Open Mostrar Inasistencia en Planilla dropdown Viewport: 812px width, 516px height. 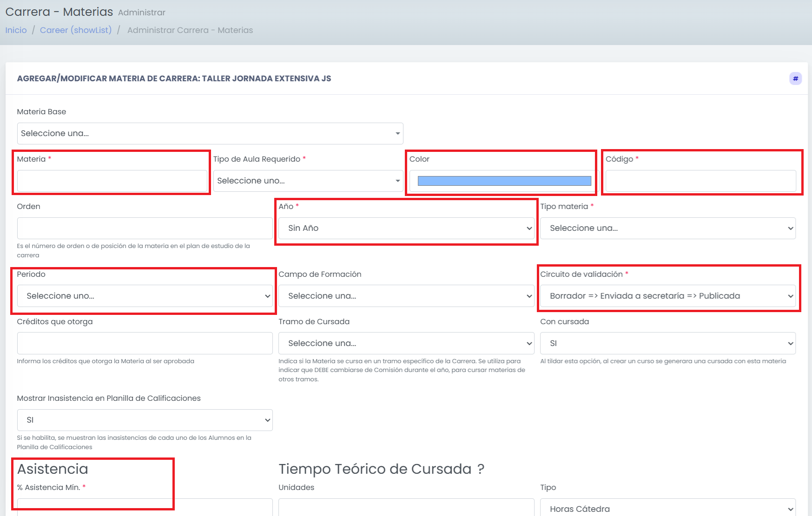[145, 420]
